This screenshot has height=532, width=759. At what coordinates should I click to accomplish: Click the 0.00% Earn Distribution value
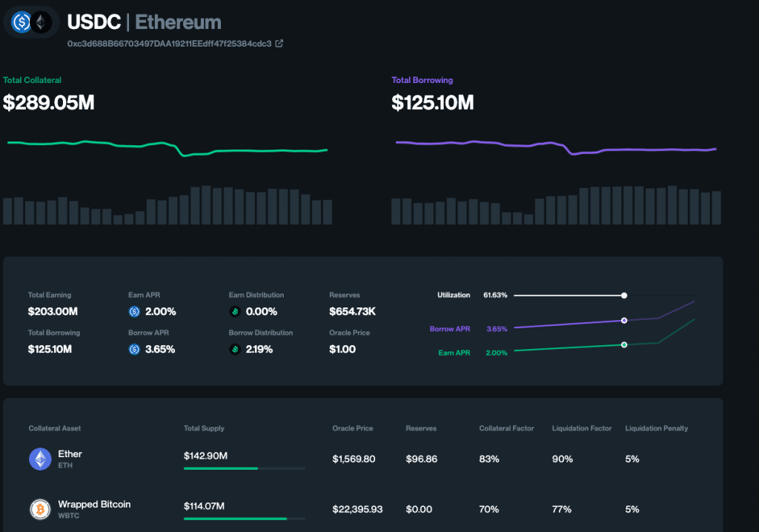(x=262, y=312)
